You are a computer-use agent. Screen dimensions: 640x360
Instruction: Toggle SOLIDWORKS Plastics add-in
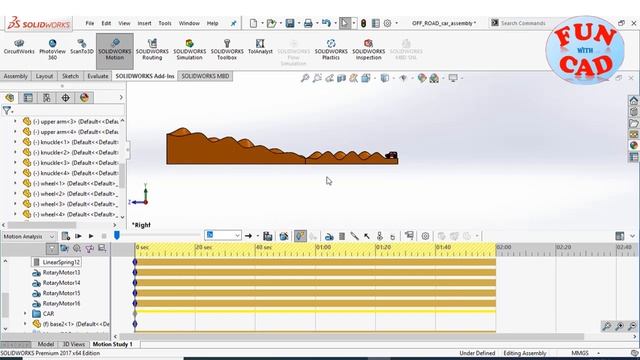coord(331,50)
